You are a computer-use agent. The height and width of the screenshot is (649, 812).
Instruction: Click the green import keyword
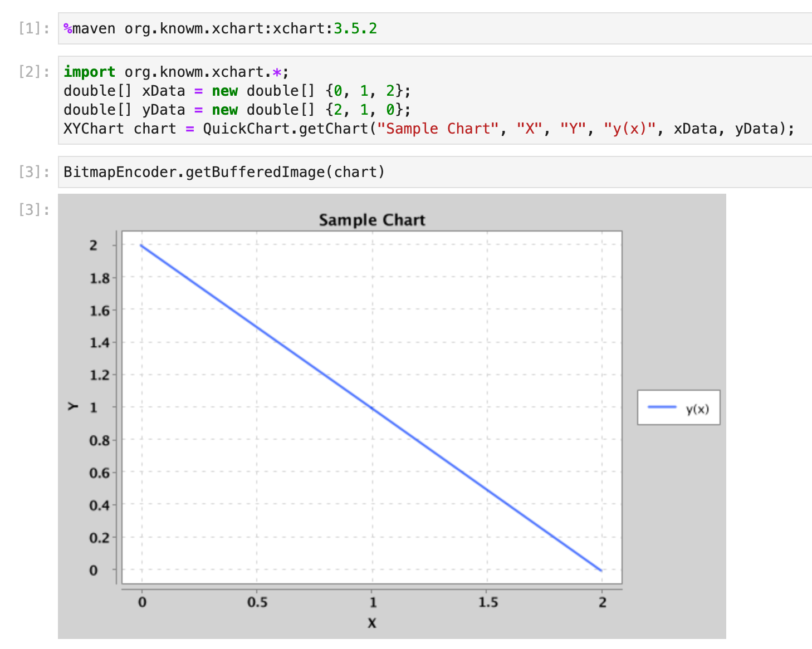point(89,72)
